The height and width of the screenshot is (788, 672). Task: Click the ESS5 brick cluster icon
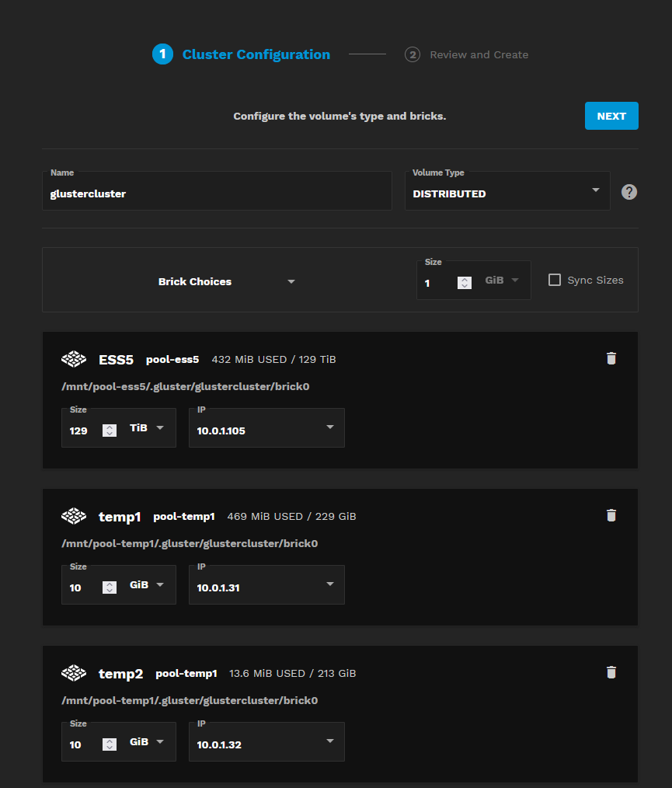point(74,359)
